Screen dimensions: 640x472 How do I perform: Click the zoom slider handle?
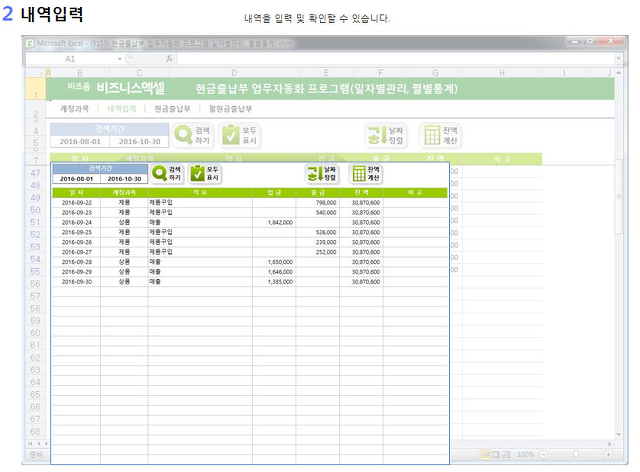576,454
